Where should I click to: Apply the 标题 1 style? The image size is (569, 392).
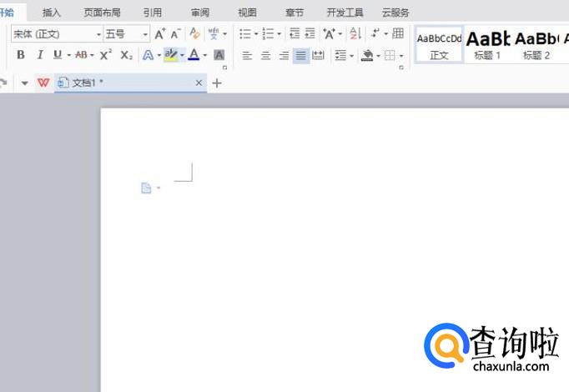tap(487, 44)
